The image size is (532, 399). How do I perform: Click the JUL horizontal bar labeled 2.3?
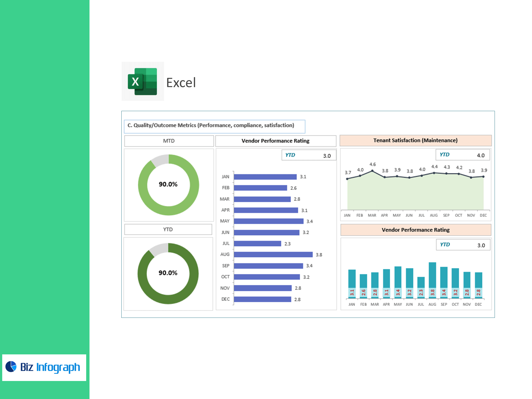(257, 244)
